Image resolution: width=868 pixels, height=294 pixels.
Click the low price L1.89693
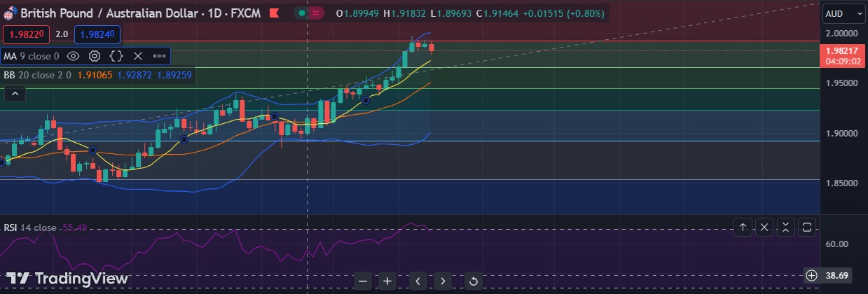pyautogui.click(x=450, y=13)
